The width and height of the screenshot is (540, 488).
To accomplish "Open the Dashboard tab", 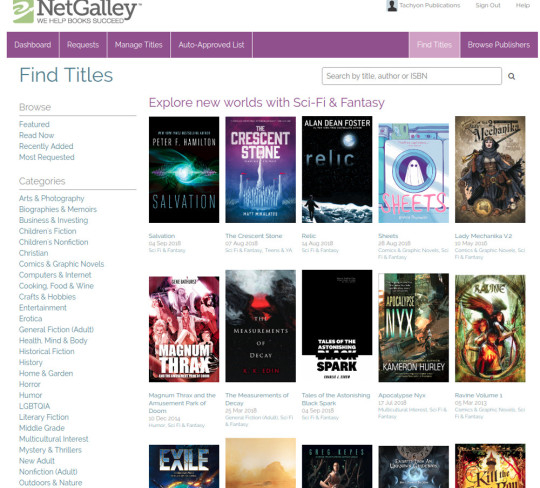I will 33,45.
